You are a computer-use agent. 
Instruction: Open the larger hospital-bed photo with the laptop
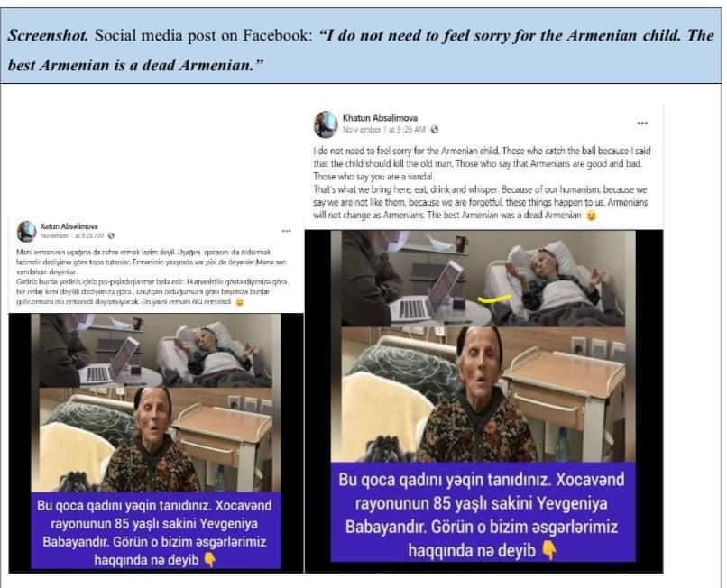[x=483, y=279]
